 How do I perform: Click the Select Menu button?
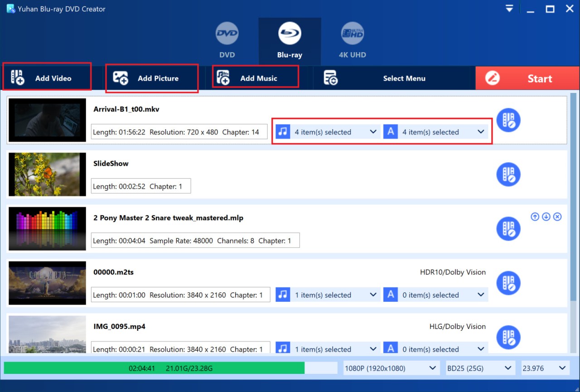pyautogui.click(x=393, y=78)
